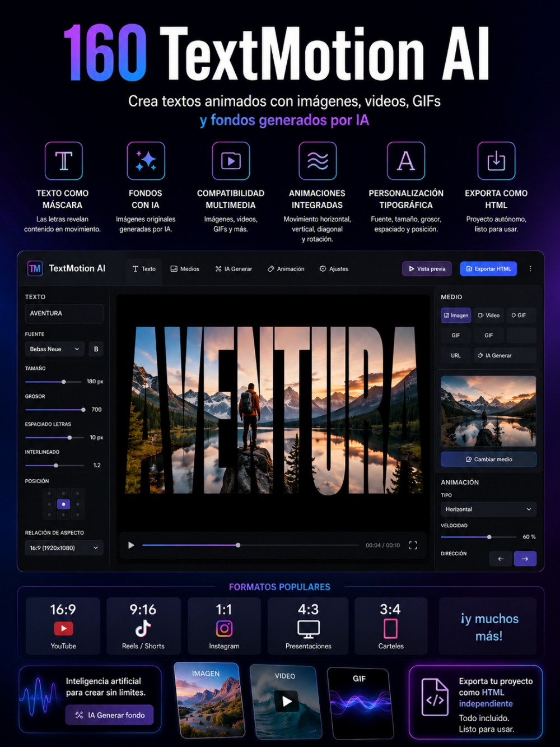
Task: Set animation direction to right arrow
Action: click(x=525, y=559)
